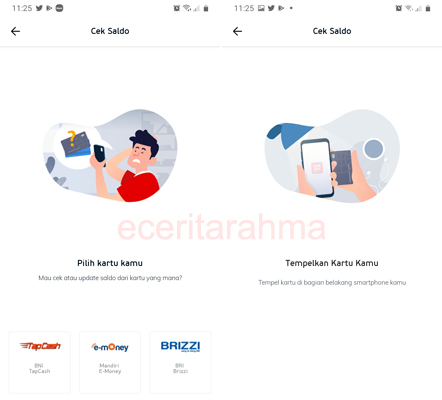Tap the 'Tempelkan Kartu Kamu' heading
The height and width of the screenshot is (400, 442).
point(332,263)
